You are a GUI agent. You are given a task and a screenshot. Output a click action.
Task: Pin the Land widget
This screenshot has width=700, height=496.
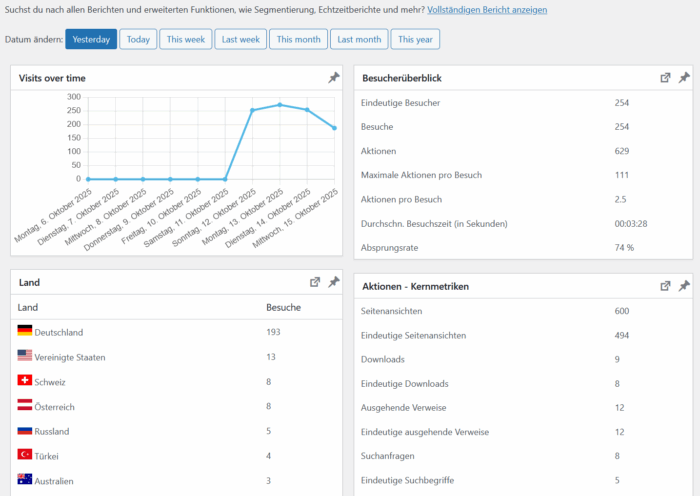click(334, 283)
